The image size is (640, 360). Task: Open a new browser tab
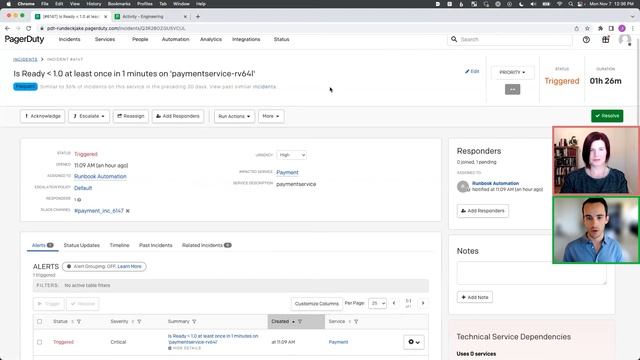[198, 16]
